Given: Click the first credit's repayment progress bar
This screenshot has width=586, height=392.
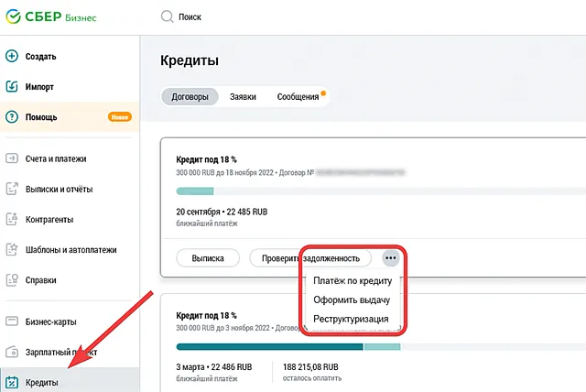Looking at the screenshot, I should [x=381, y=191].
